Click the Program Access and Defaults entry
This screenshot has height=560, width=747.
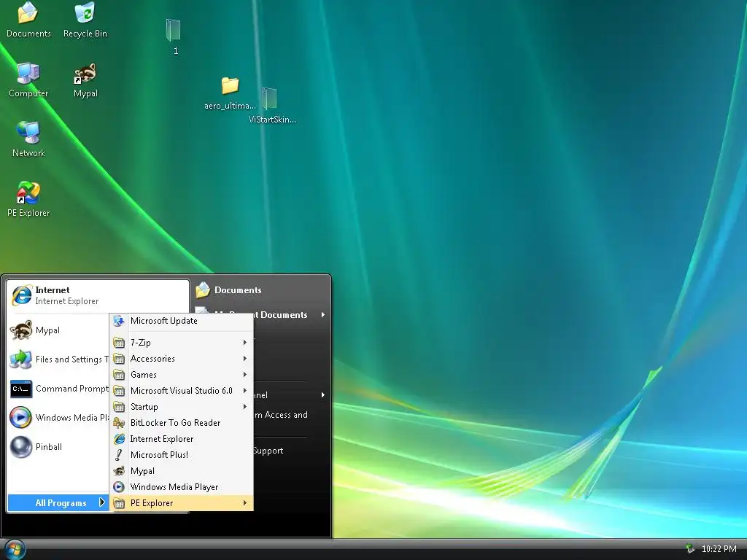pyautogui.click(x=281, y=415)
